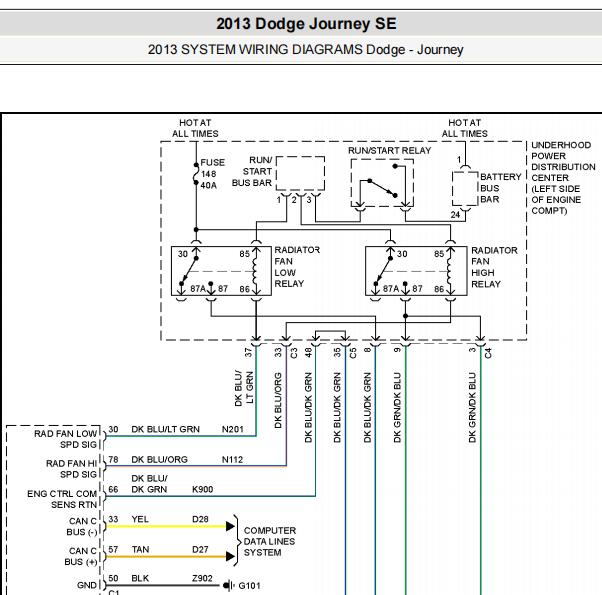Click the "C5" connector label
This screenshot has width=602, height=595.
pos(353,353)
